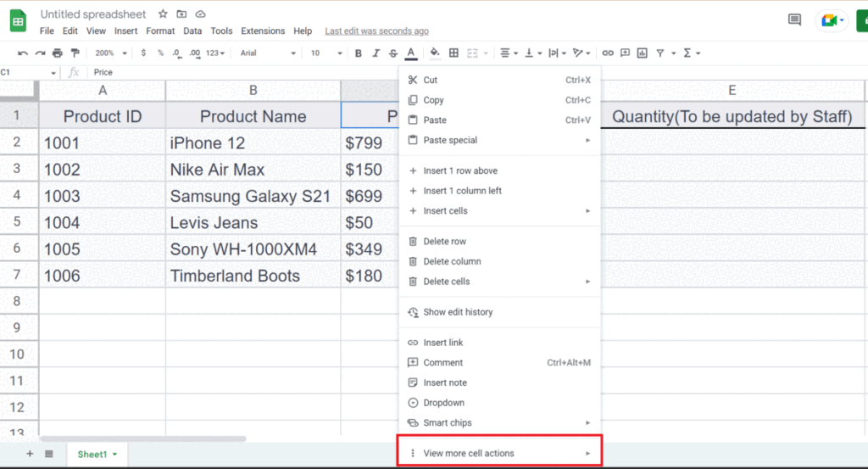
Task: Expand the Smart chips submenu
Action: coord(499,422)
